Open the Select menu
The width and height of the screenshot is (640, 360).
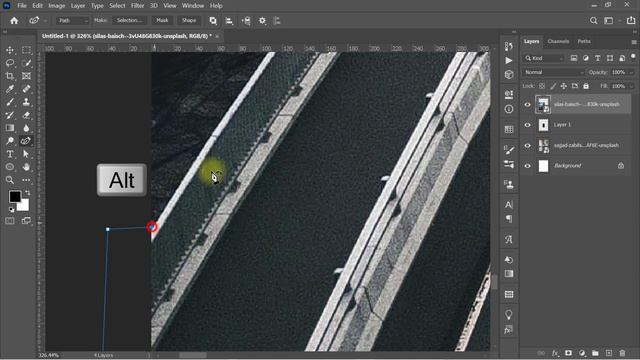coord(117,6)
